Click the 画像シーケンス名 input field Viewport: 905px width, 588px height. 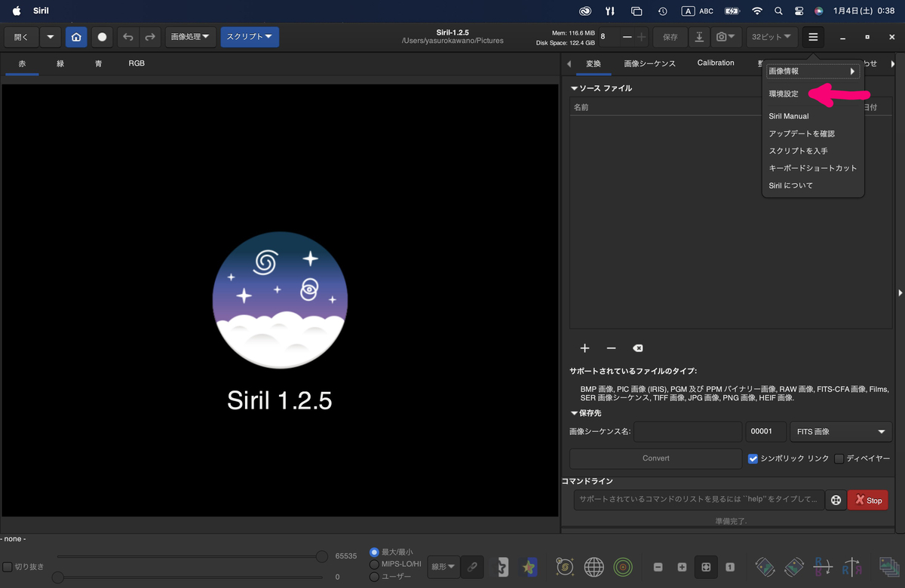point(688,432)
